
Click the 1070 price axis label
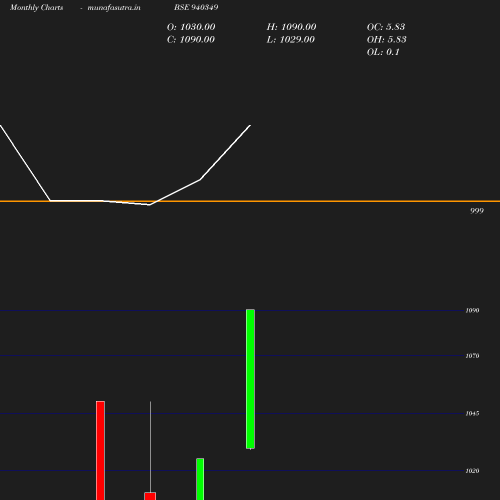(472, 356)
